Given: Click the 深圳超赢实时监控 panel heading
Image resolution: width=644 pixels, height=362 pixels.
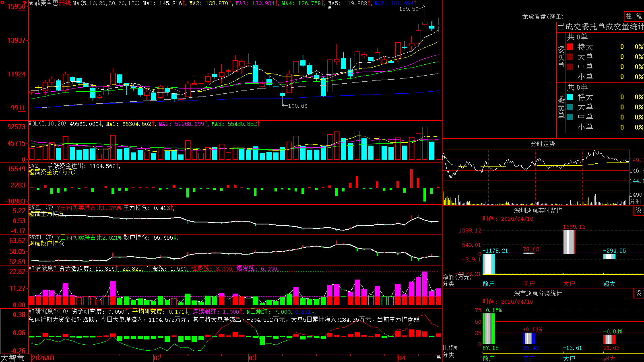Looking at the screenshot, I should [x=538, y=210].
